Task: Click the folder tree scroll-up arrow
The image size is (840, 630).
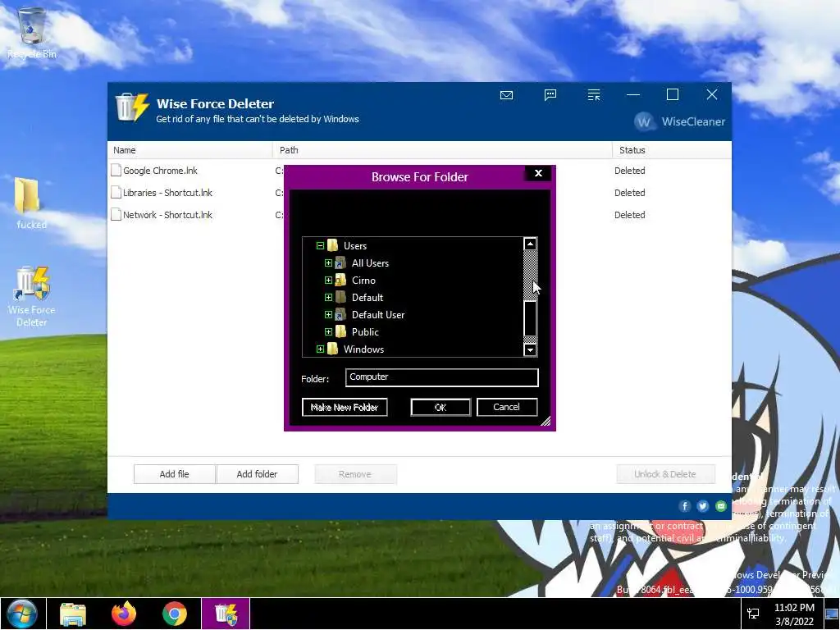Action: (530, 244)
